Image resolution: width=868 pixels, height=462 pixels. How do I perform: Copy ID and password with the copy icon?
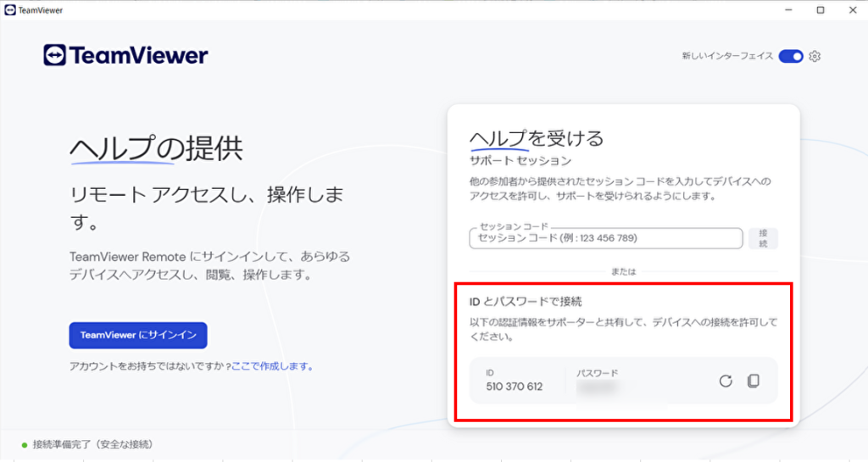pyautogui.click(x=753, y=381)
